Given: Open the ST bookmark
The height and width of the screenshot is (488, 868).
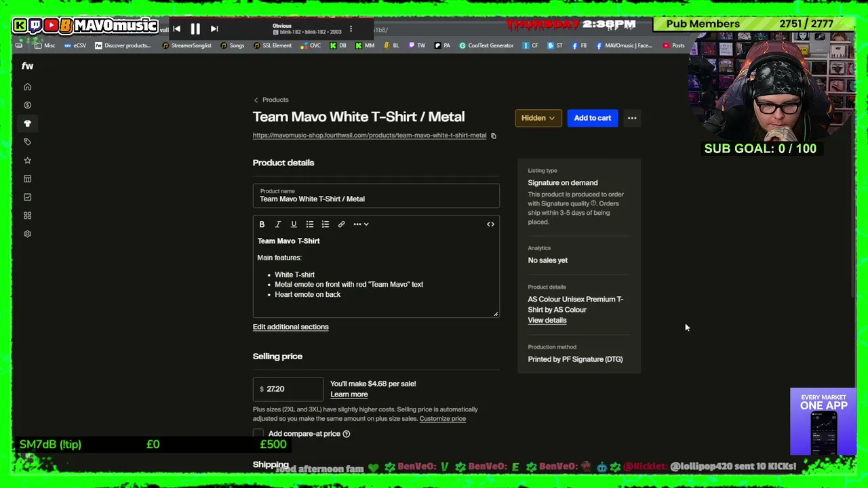Looking at the screenshot, I should pos(555,45).
